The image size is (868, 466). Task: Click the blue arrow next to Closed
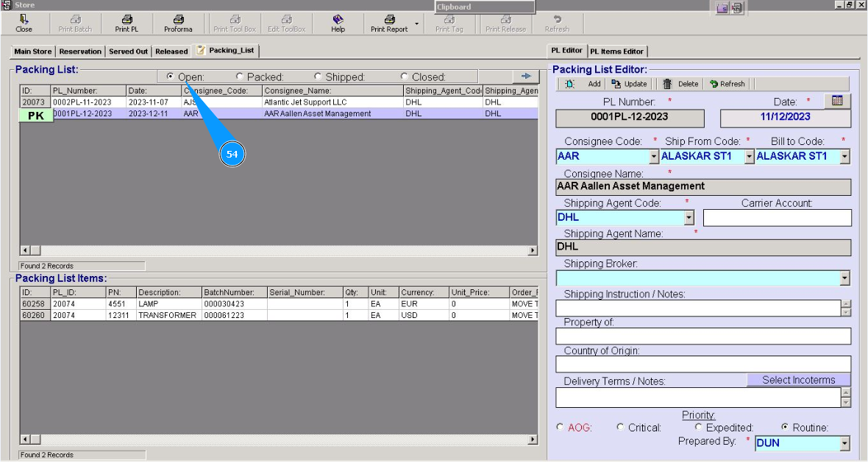click(526, 76)
